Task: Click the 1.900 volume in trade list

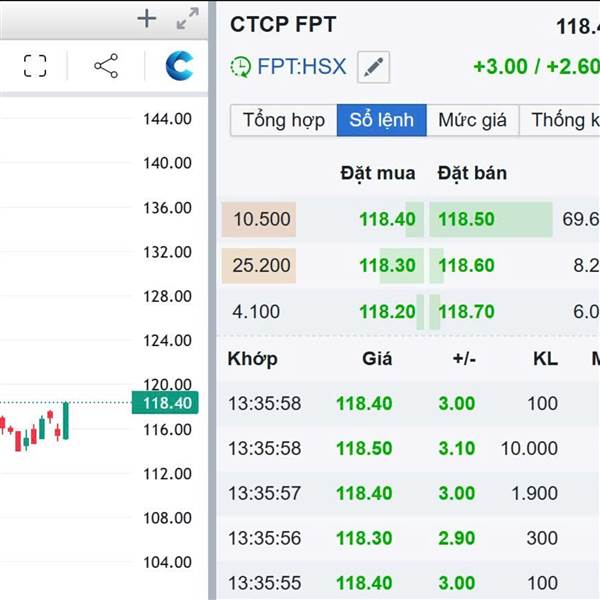Action: 534,493
